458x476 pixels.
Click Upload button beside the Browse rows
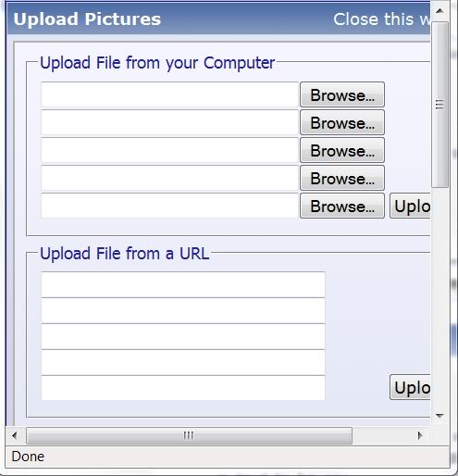coord(410,206)
